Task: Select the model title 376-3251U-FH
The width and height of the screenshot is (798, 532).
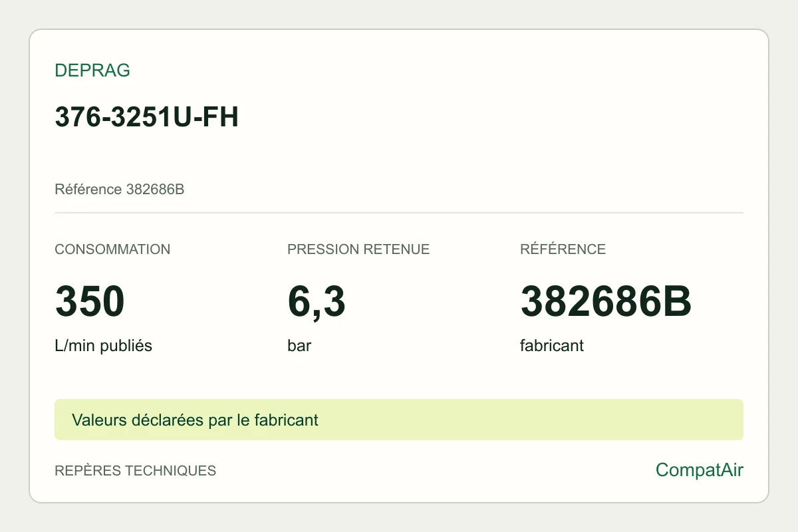Action: tap(146, 118)
